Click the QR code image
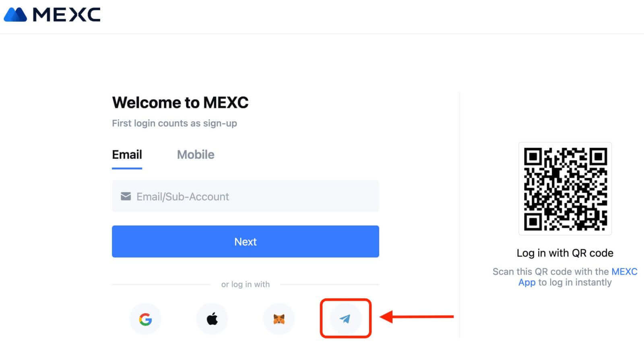 (x=565, y=189)
